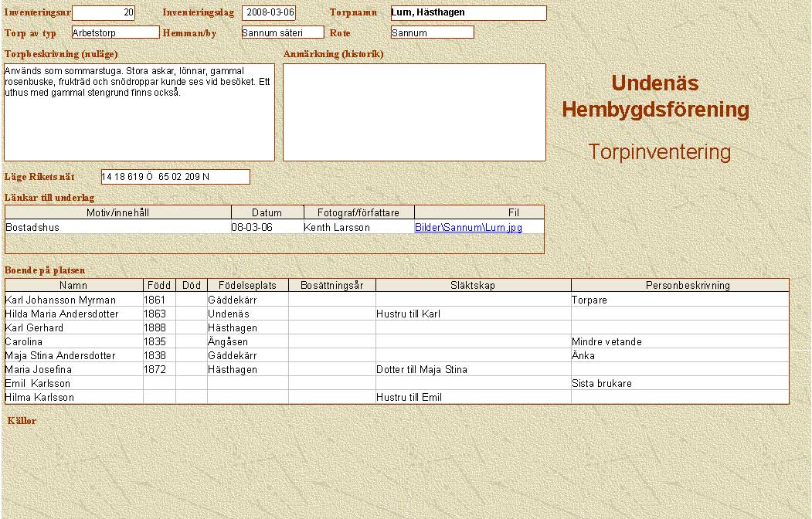Click the Motiv/innehåll column header

[x=117, y=212]
